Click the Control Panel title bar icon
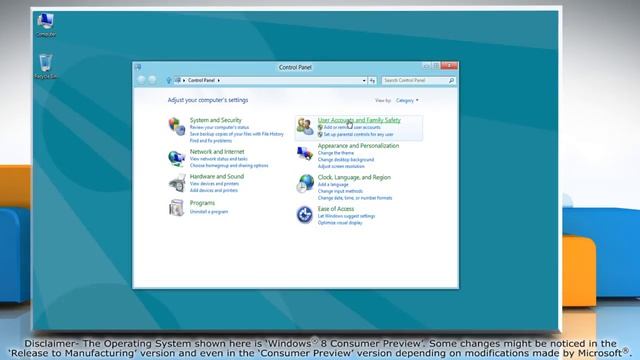This screenshot has width=640, height=360. [x=138, y=67]
